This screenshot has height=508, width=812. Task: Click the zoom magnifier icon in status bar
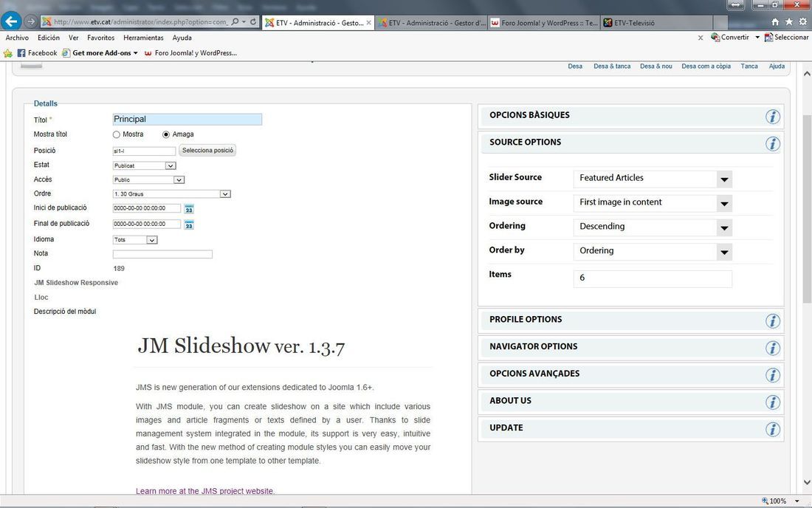tap(765, 501)
